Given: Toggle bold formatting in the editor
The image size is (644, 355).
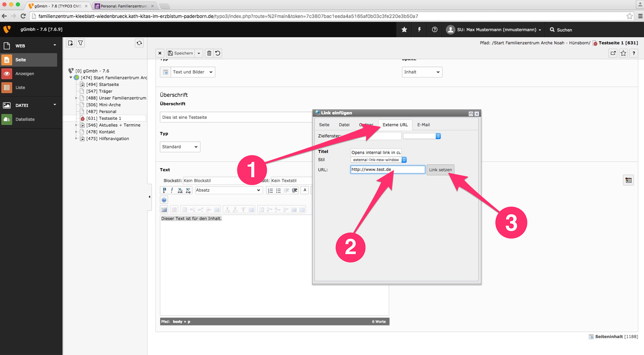Looking at the screenshot, I should point(164,190).
